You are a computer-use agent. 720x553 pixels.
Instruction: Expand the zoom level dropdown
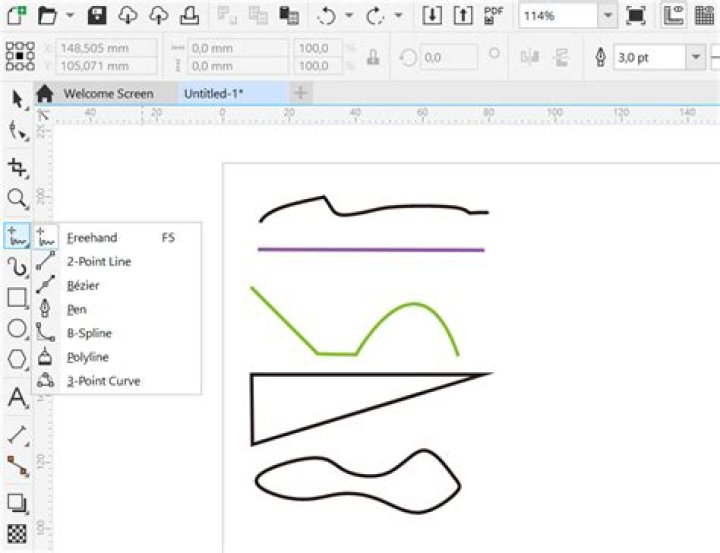click(608, 16)
